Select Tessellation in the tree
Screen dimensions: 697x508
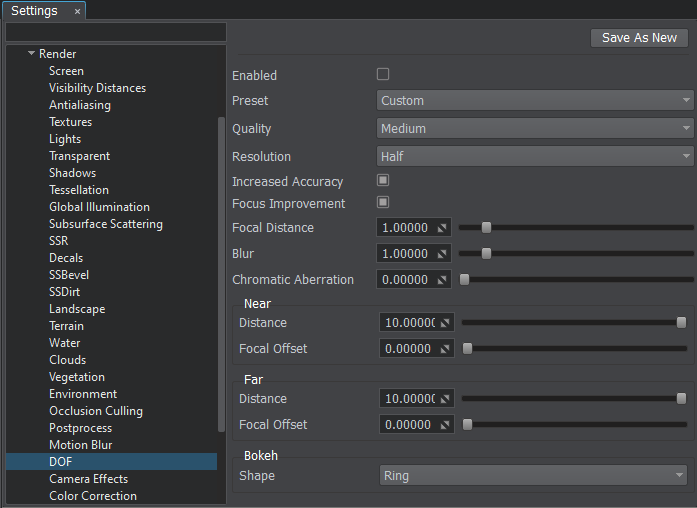pos(79,190)
